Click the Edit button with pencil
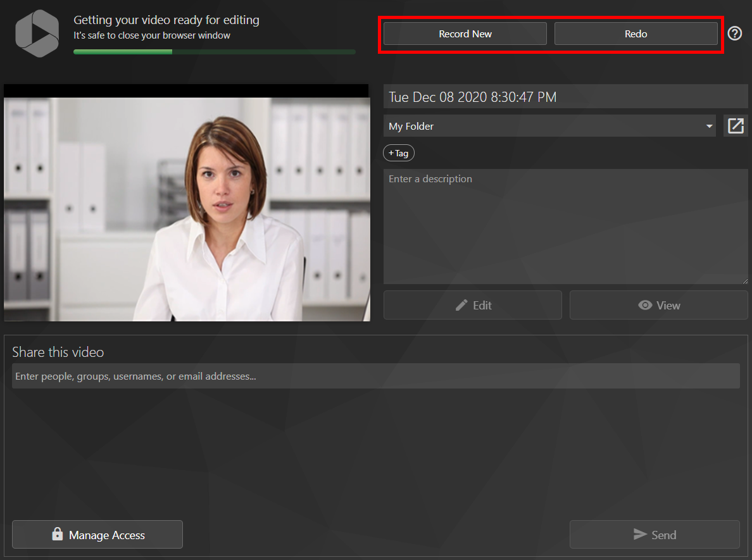Viewport: 752px width, 560px height. (472, 305)
